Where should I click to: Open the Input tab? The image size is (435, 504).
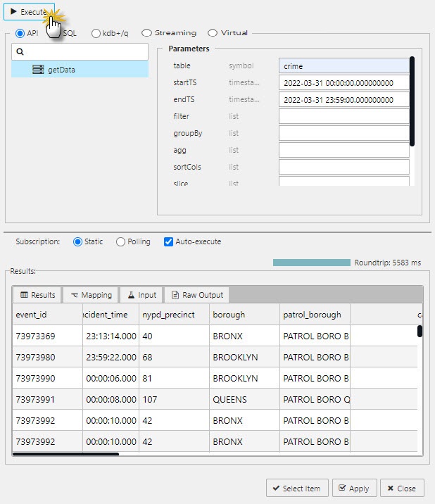pyautogui.click(x=141, y=295)
